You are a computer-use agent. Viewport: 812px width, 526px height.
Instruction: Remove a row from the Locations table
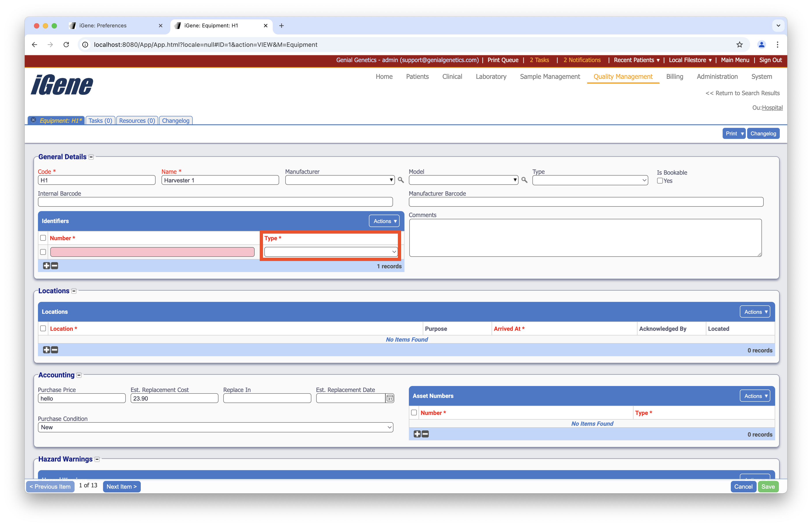pos(55,350)
